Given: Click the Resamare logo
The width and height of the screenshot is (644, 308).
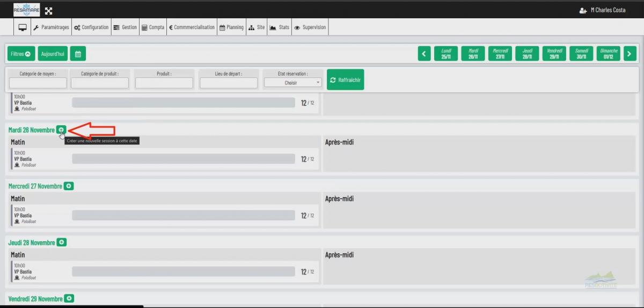Looking at the screenshot, I should 27,10.
